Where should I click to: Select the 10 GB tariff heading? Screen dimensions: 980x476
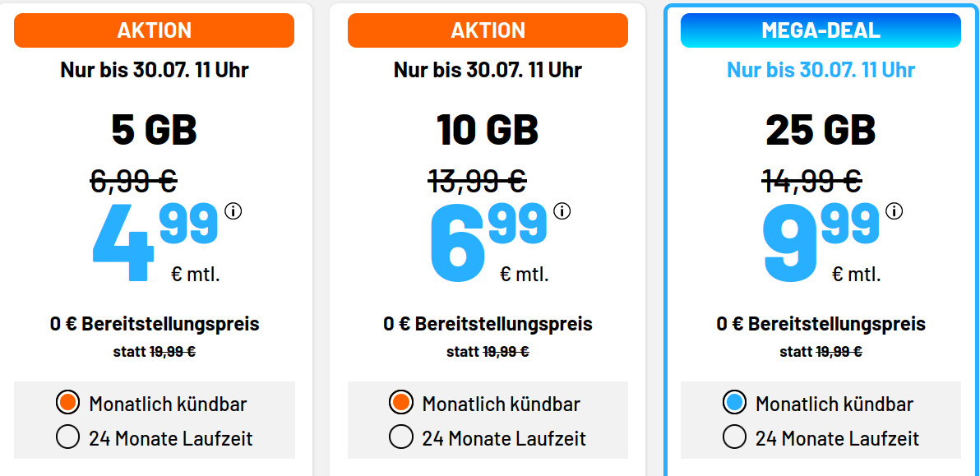pos(488,127)
